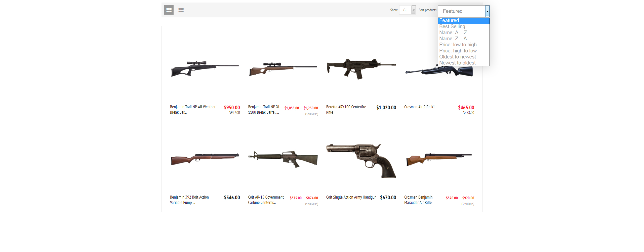
Task: Open Colt AR-15 Government Carbine image
Action: 283,159
